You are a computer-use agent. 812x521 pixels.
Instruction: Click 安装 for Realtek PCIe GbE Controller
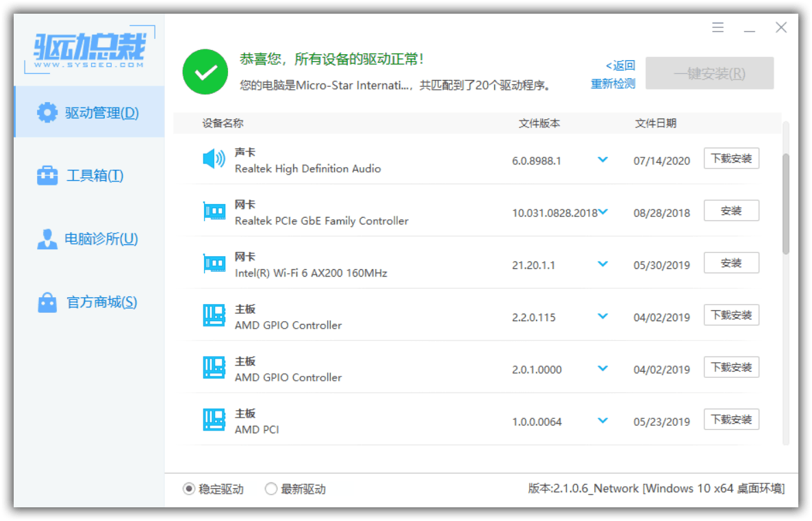pos(731,211)
